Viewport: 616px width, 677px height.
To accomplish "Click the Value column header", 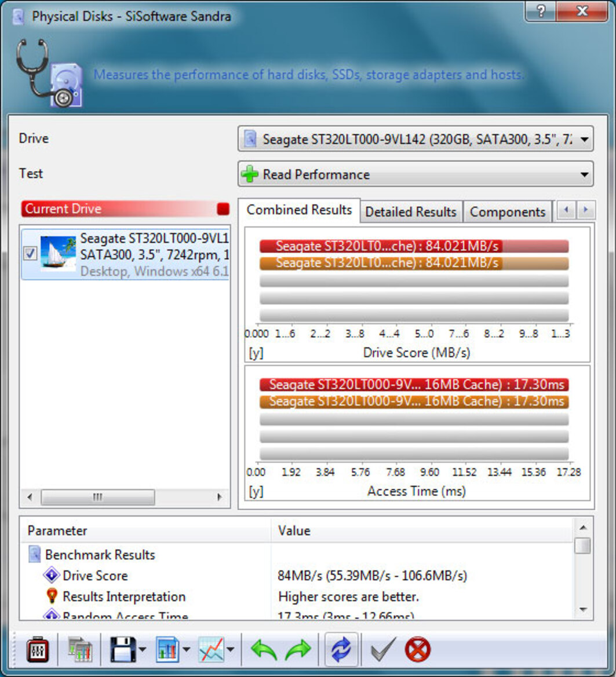I will pos(422,530).
